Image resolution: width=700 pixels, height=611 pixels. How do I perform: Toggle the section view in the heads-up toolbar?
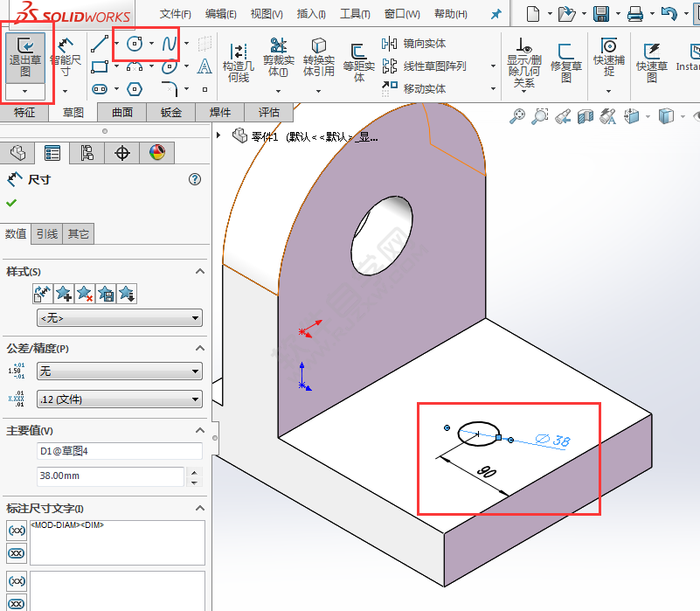[586, 115]
